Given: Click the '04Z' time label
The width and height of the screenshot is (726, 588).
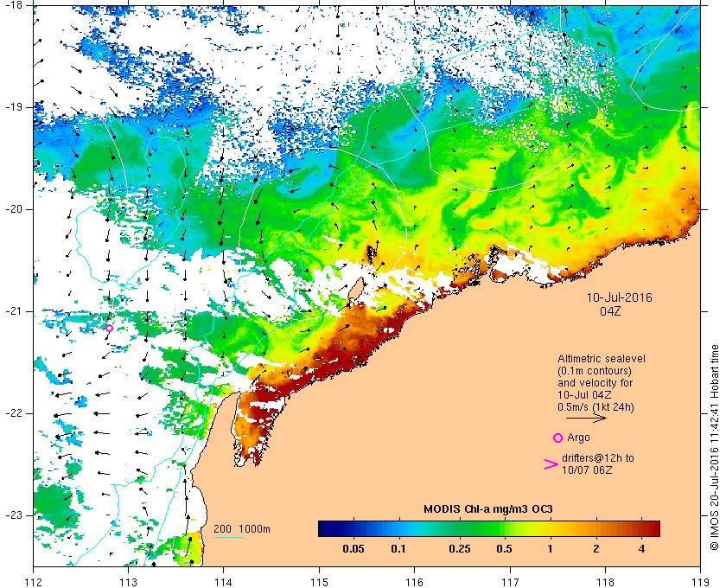Looking at the screenshot, I should 610,311.
